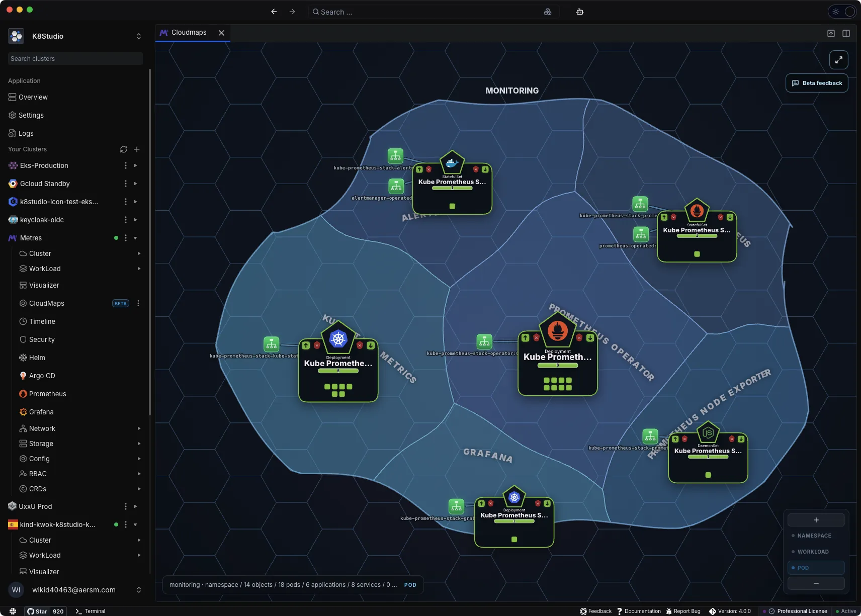
Task: Expand the Eks-Production cluster
Action: [135, 165]
